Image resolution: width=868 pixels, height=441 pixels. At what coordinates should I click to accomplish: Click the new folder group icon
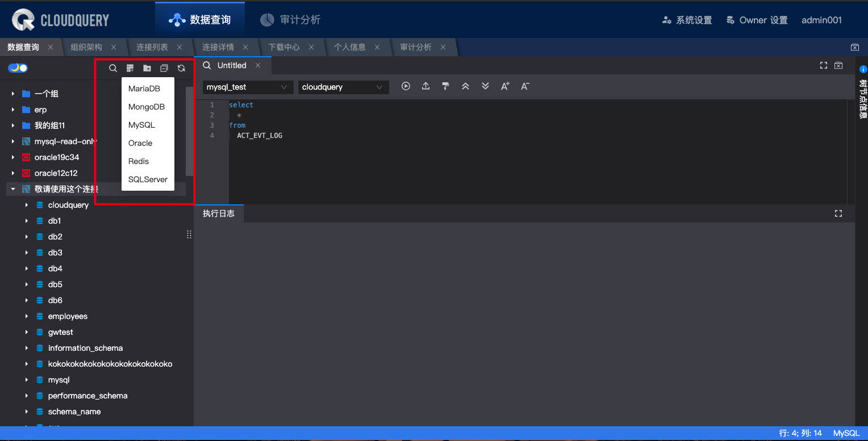tap(147, 68)
